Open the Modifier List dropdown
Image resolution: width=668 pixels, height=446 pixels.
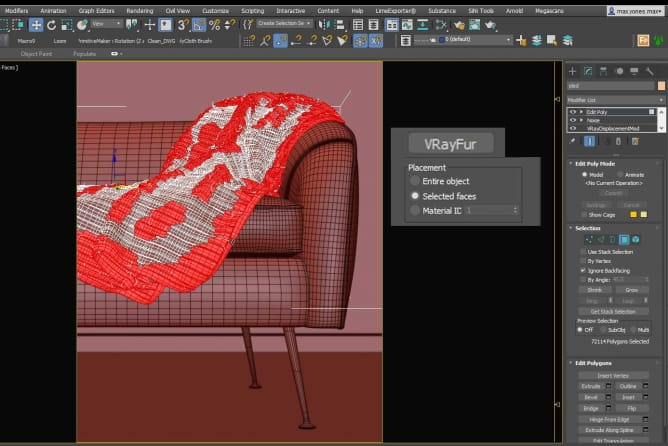[x=612, y=101]
